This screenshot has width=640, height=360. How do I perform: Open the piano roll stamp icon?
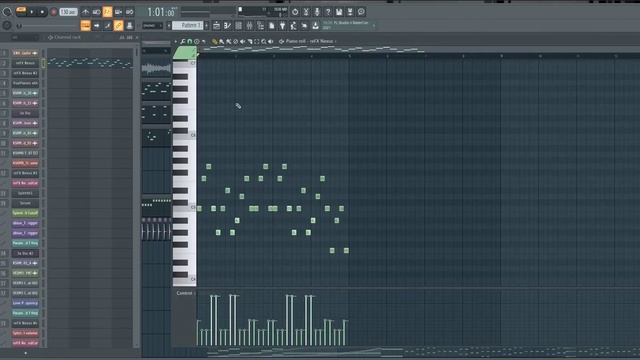coord(196,41)
